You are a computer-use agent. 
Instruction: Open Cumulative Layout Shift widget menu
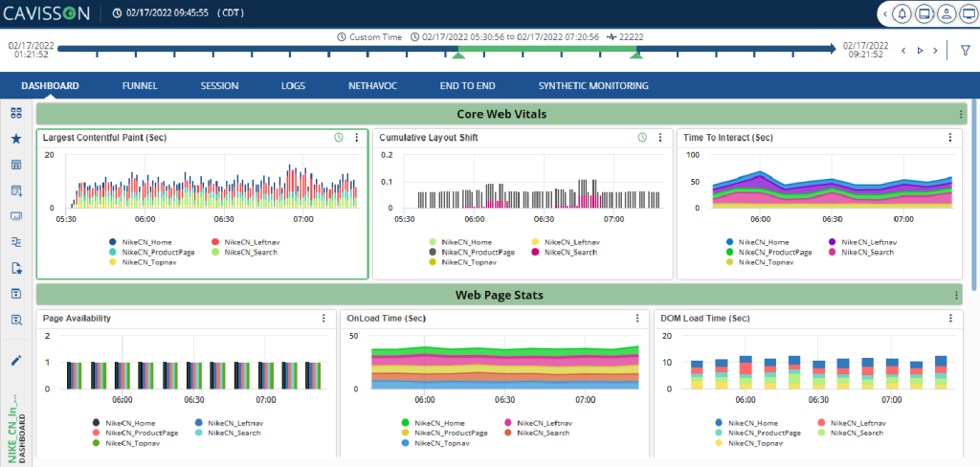[x=660, y=138]
